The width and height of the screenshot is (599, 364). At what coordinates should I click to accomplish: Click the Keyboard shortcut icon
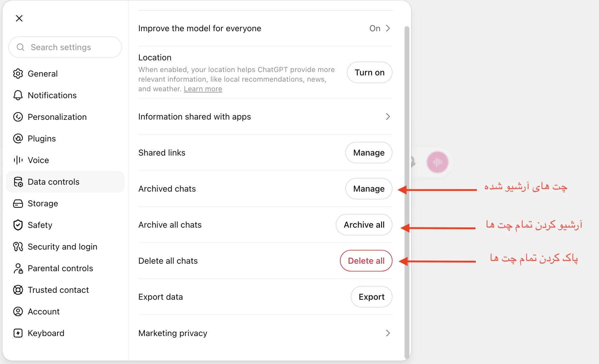click(18, 333)
